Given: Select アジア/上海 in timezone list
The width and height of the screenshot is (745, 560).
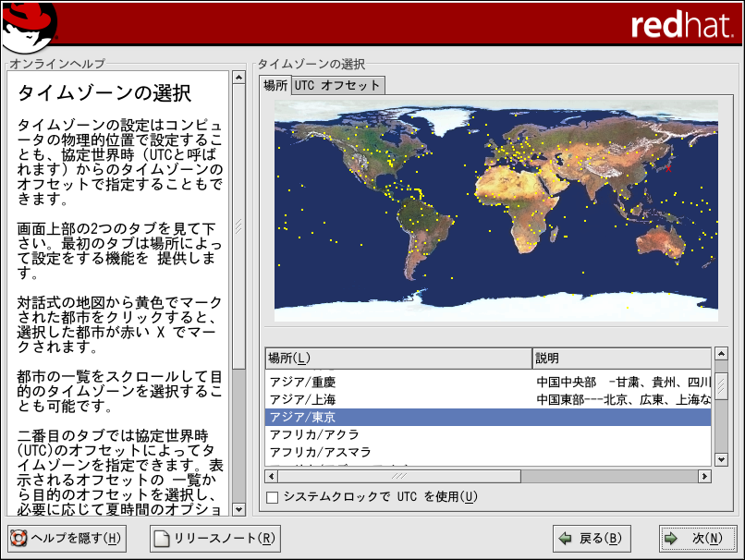Looking at the screenshot, I should click(x=302, y=399).
